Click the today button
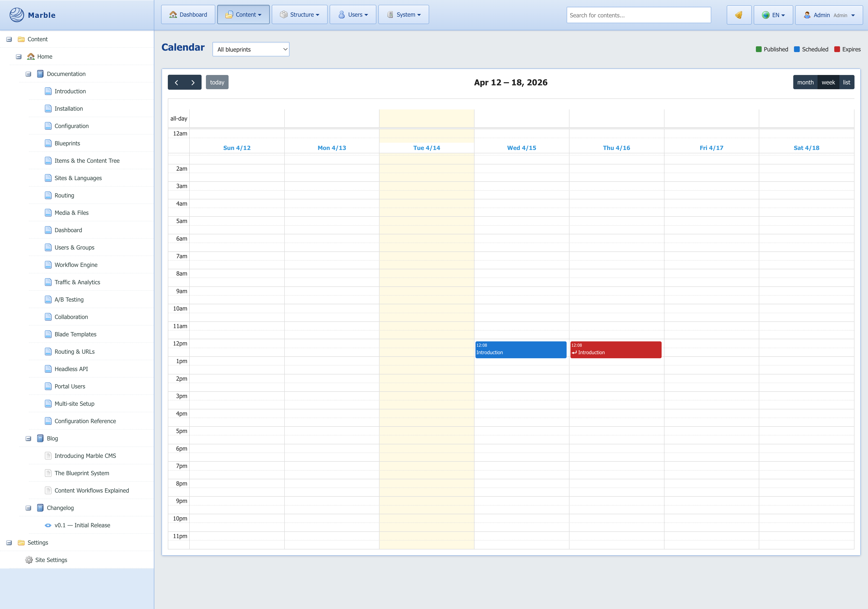The image size is (868, 609). click(x=217, y=82)
